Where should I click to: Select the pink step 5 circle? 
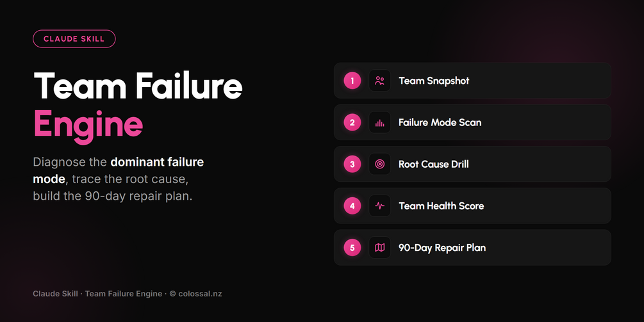click(x=352, y=248)
